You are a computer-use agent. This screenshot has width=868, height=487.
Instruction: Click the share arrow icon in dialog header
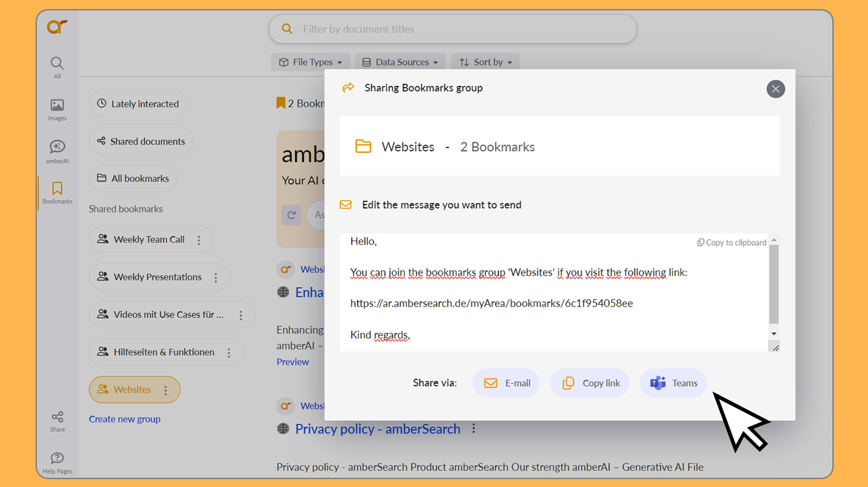[348, 88]
